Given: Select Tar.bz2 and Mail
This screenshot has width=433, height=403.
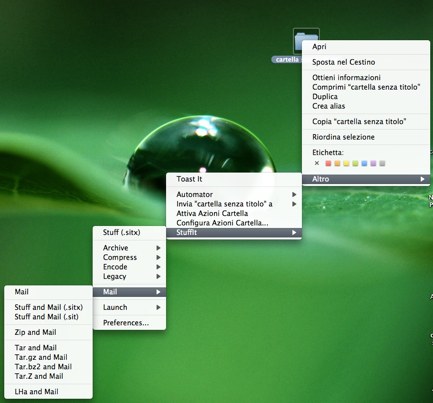Looking at the screenshot, I should (49, 366).
